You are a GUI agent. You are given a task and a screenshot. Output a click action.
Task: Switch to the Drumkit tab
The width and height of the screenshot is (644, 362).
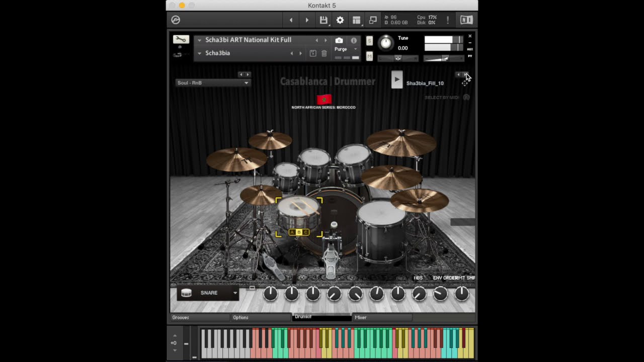(x=322, y=317)
